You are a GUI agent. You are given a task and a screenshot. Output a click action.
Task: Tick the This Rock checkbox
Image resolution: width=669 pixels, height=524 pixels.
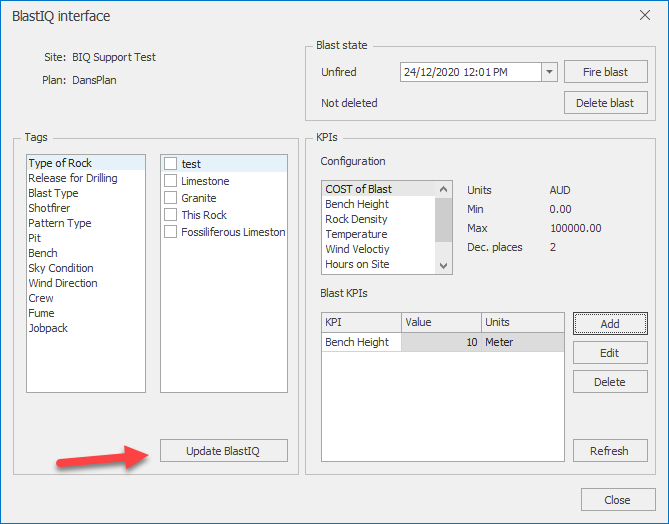[x=171, y=215]
